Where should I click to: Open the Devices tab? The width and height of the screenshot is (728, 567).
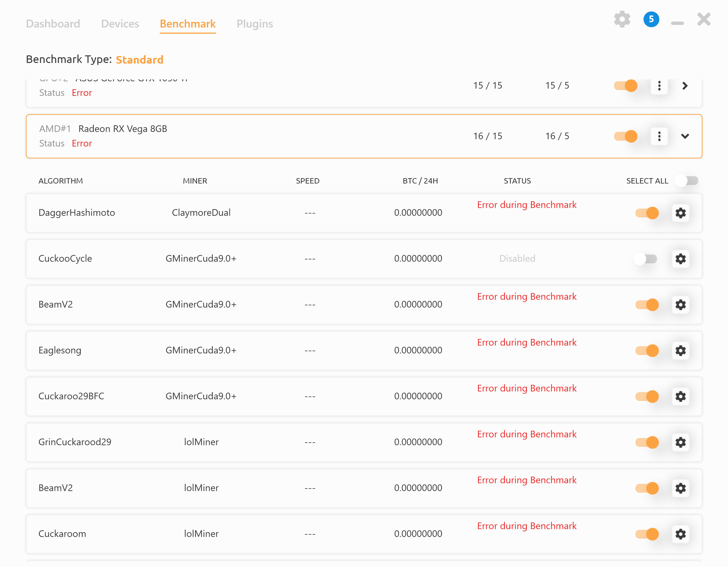[x=120, y=23]
